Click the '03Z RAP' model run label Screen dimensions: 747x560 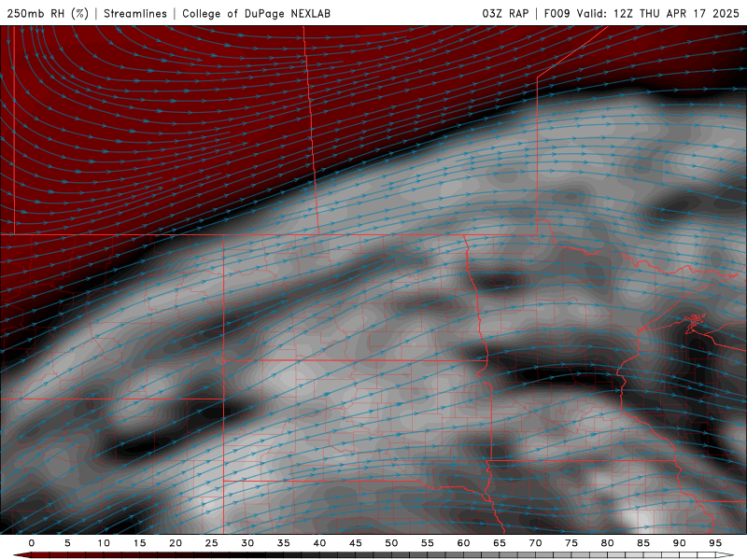(505, 13)
